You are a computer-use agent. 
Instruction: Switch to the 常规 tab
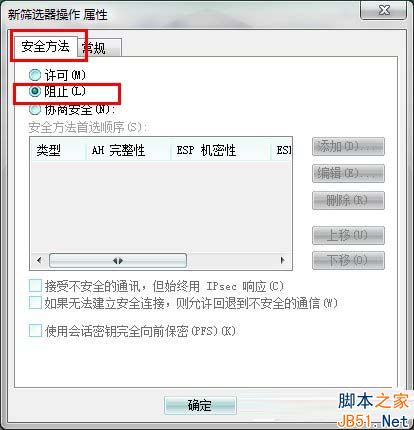point(99,48)
